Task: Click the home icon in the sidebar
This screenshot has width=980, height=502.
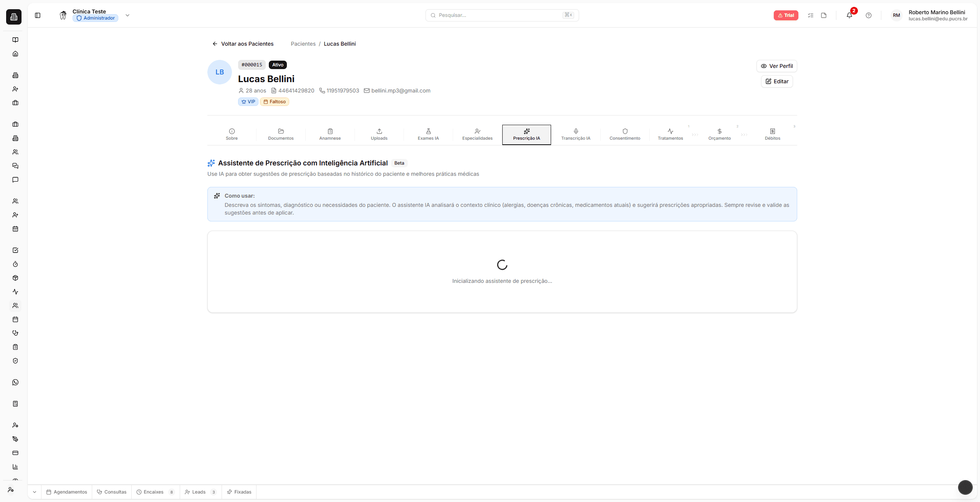Action: [x=15, y=53]
